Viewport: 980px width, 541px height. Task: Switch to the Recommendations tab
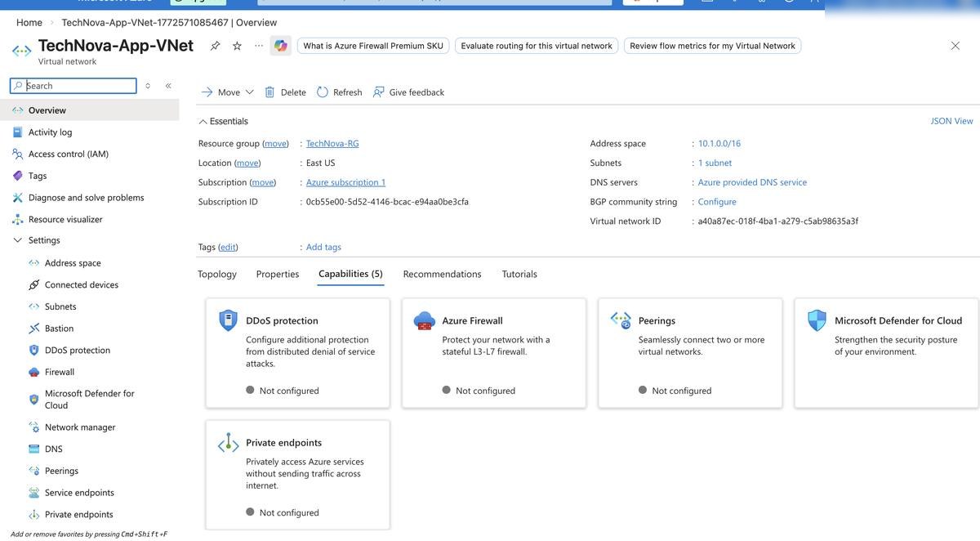[x=442, y=274]
